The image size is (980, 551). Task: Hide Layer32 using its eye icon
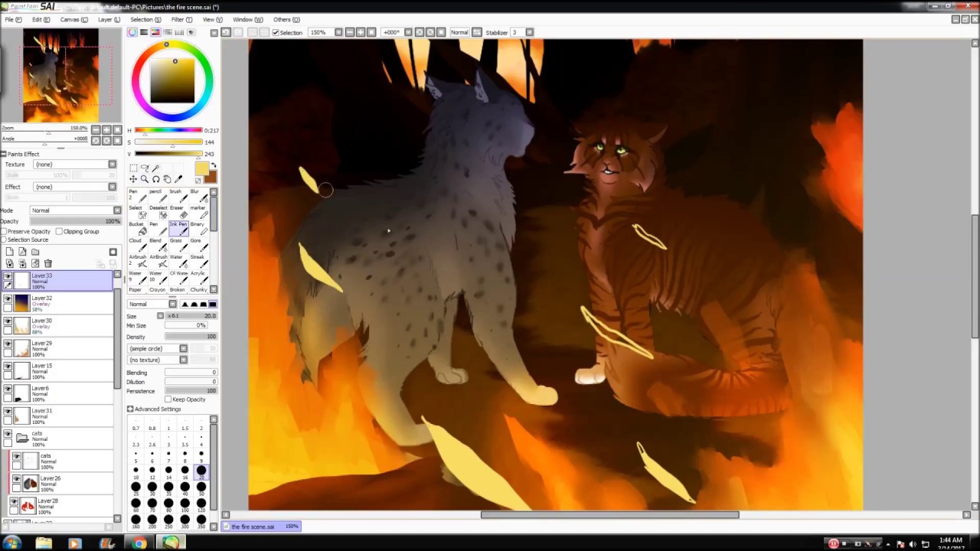point(8,298)
